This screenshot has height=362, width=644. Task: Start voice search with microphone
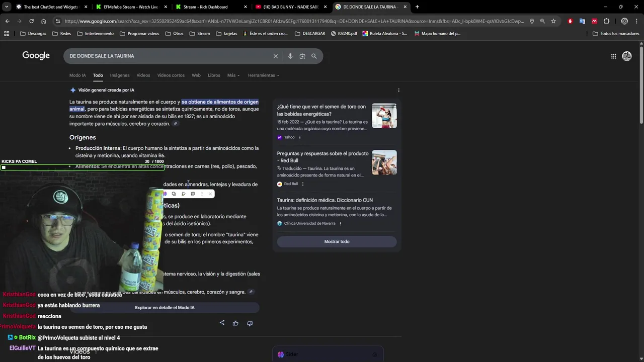290,56
